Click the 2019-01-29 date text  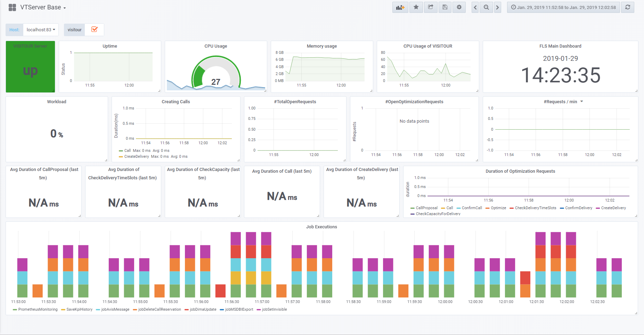tap(560, 59)
